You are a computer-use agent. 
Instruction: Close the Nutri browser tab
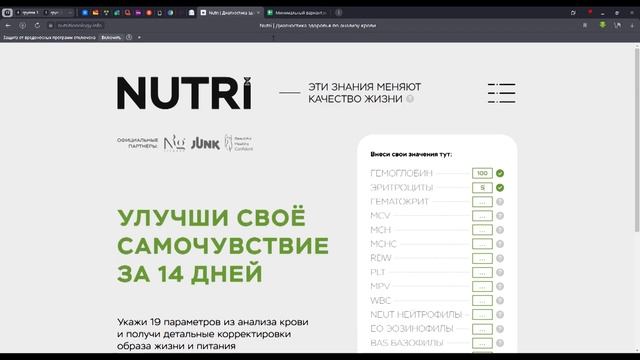pyautogui.click(x=258, y=13)
